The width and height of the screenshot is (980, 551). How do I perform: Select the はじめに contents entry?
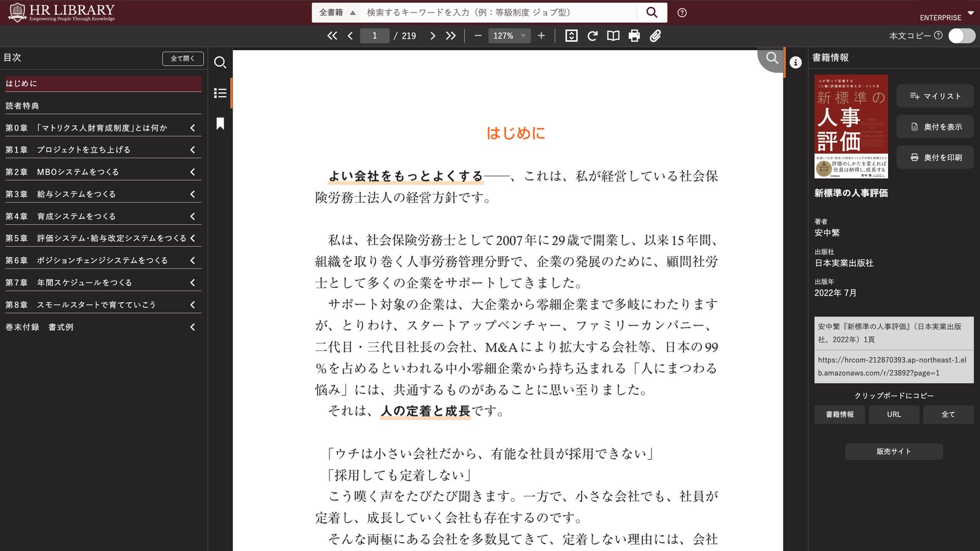click(103, 83)
